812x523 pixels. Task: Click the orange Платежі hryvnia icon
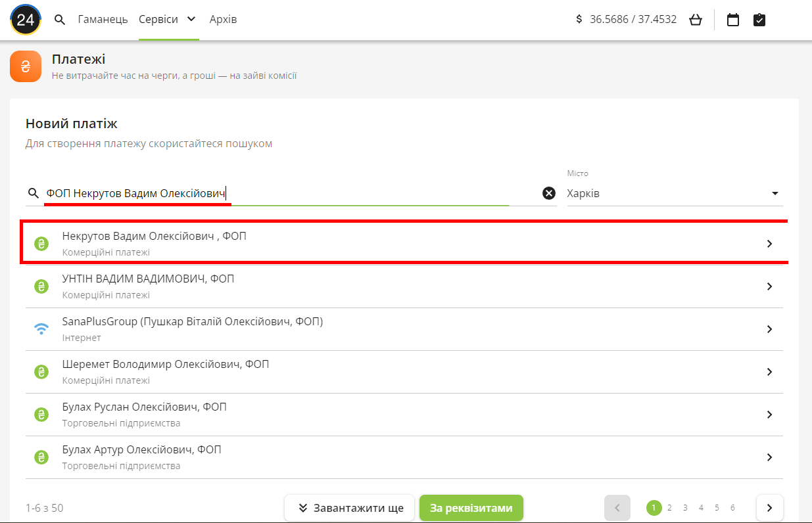[26, 66]
